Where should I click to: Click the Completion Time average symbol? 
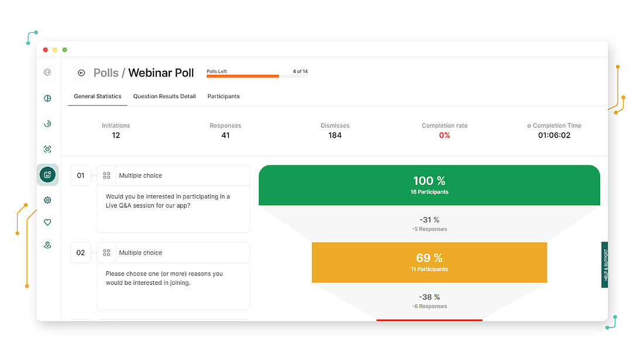[529, 126]
